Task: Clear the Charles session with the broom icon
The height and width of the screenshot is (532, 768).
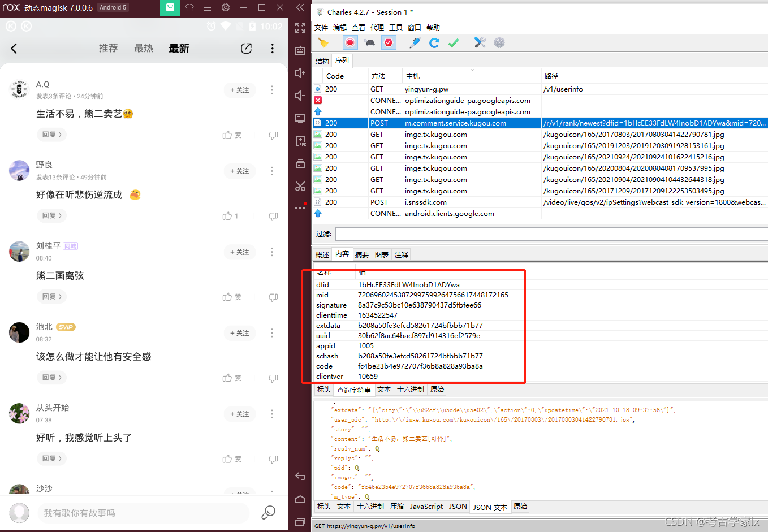Action: pos(323,42)
